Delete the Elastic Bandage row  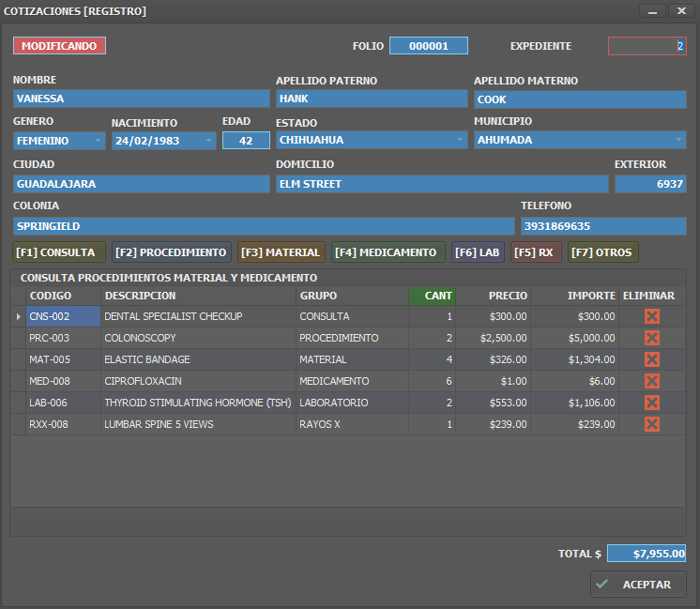(652, 359)
